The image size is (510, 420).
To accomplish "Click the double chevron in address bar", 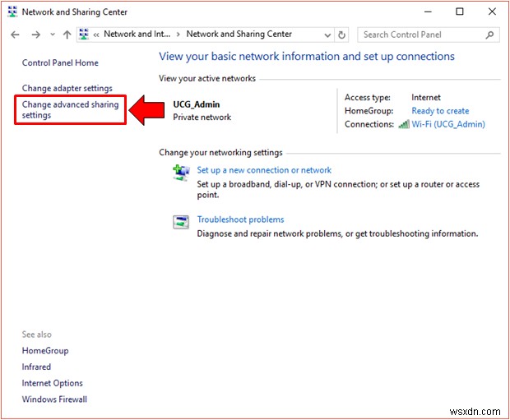I will pyautogui.click(x=96, y=35).
